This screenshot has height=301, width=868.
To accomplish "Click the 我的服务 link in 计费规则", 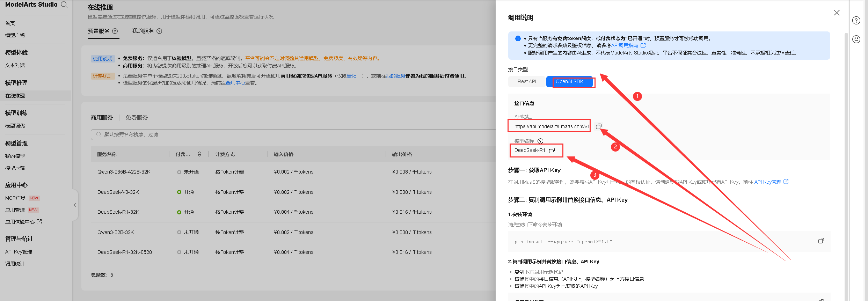I will click(x=396, y=76).
